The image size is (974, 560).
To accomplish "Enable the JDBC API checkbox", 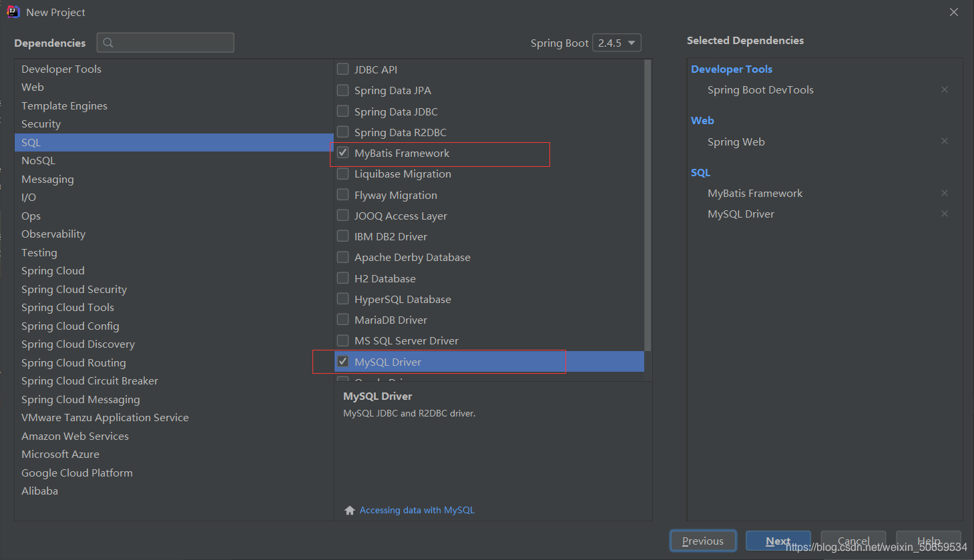I will (343, 69).
